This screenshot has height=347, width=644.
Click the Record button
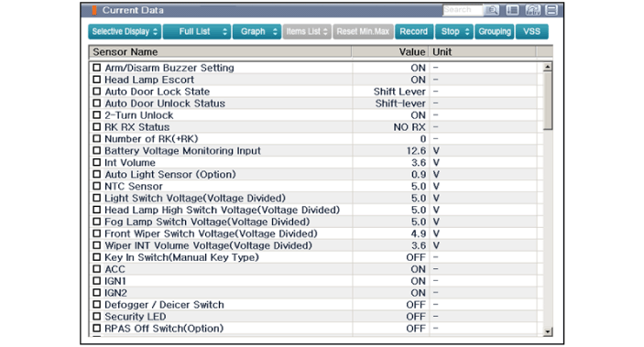coord(414,32)
